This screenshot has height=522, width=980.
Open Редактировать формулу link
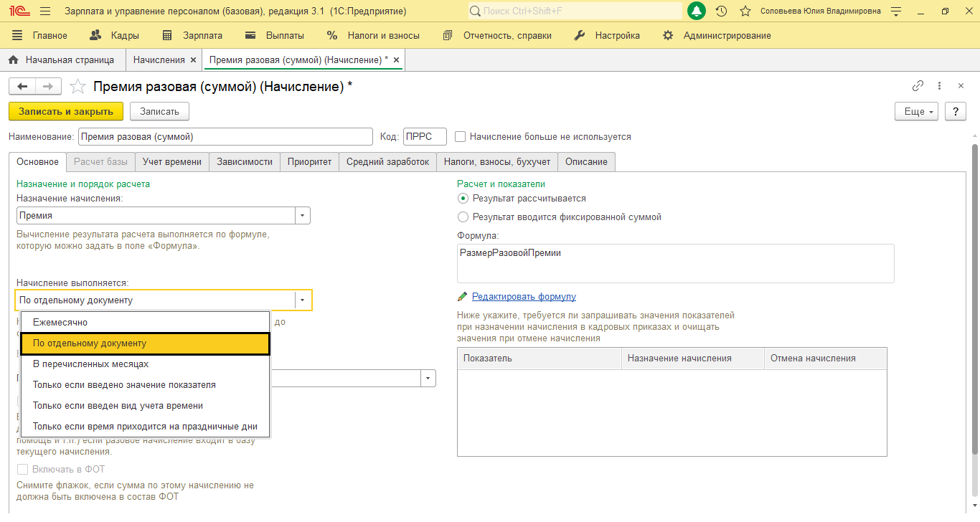click(524, 297)
